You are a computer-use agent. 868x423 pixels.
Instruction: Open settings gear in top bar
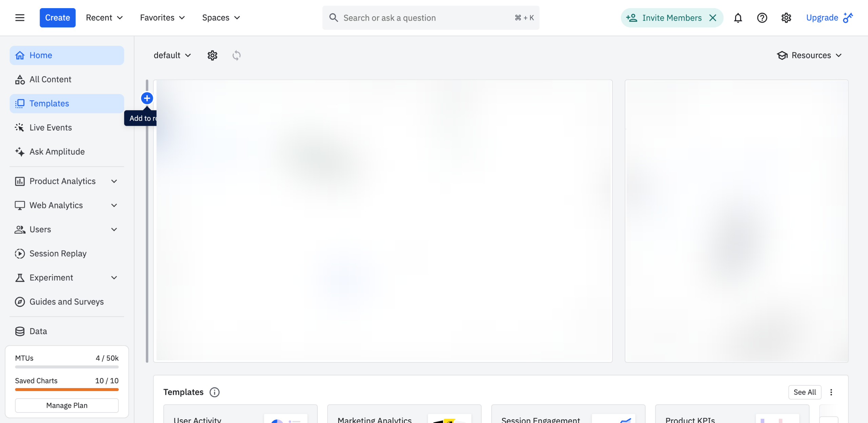[x=786, y=18]
